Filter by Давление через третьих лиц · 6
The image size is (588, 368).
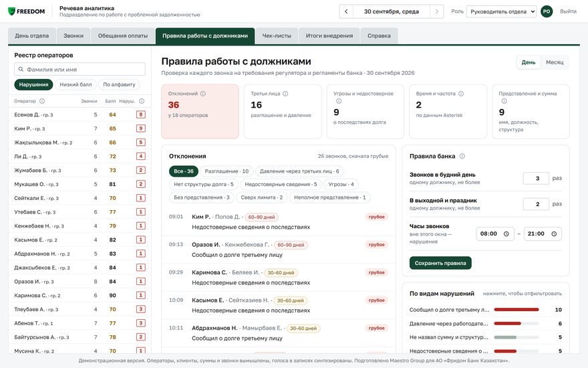click(x=299, y=171)
